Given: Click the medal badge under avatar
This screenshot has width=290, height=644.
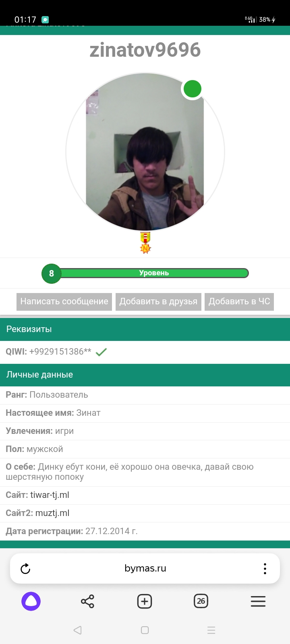Looking at the screenshot, I should 145,243.
